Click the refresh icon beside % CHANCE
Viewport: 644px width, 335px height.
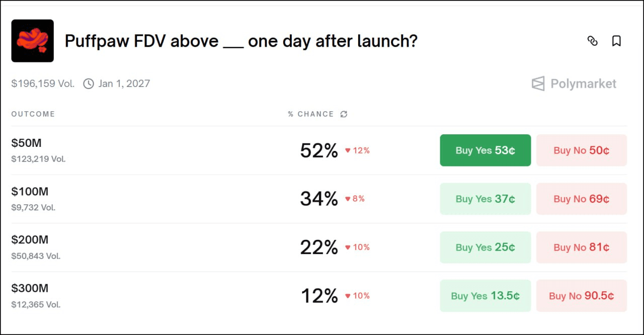point(344,114)
